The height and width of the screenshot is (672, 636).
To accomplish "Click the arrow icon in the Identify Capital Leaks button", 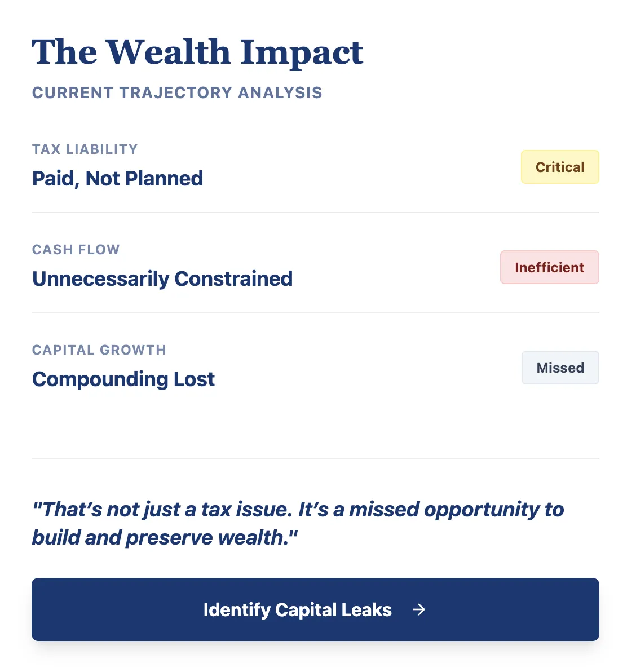I will (x=419, y=609).
